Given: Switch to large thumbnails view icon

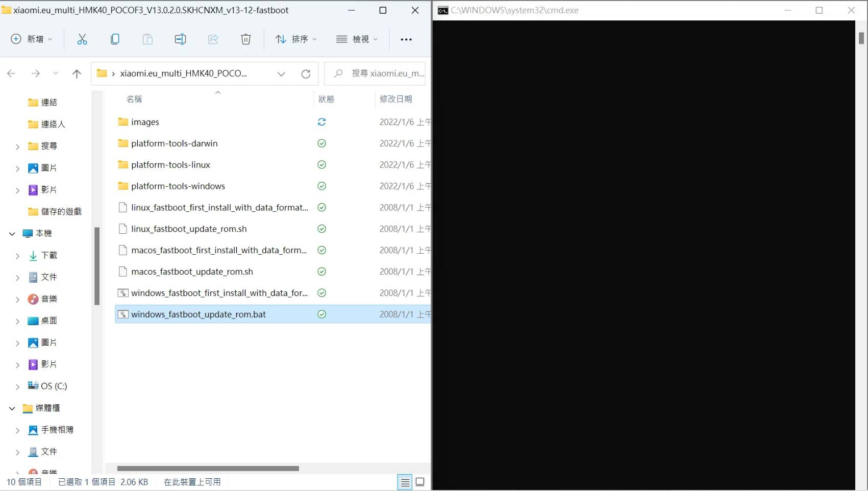Looking at the screenshot, I should pyautogui.click(x=420, y=482).
